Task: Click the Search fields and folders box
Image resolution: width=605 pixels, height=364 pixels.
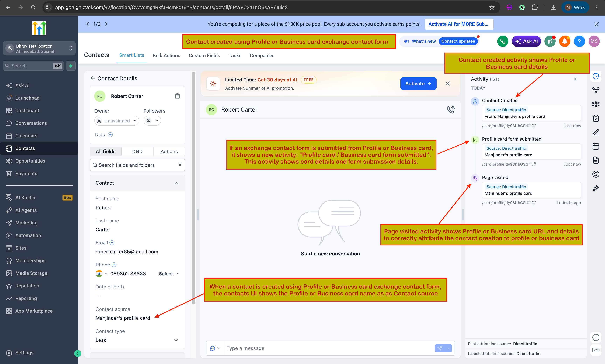Action: click(137, 165)
